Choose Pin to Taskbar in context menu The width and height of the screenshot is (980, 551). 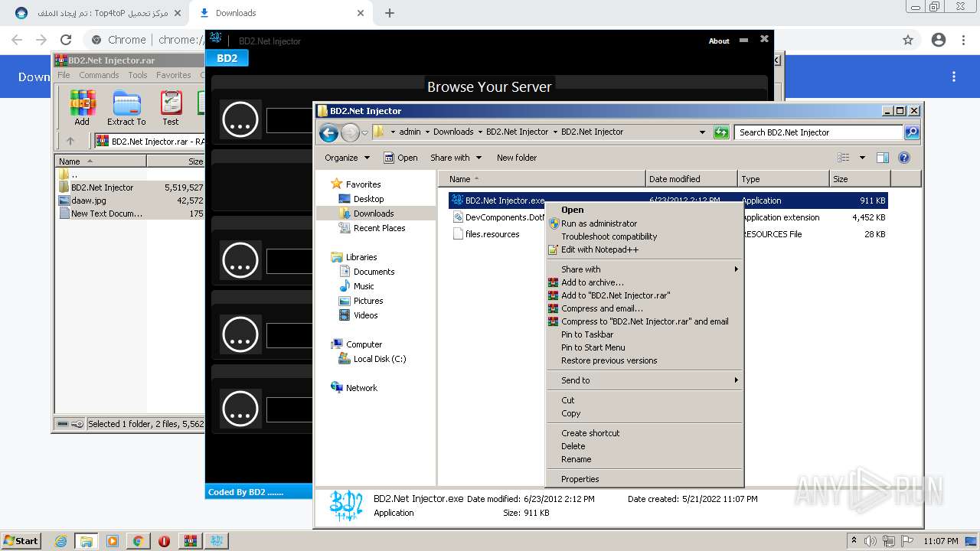(587, 334)
